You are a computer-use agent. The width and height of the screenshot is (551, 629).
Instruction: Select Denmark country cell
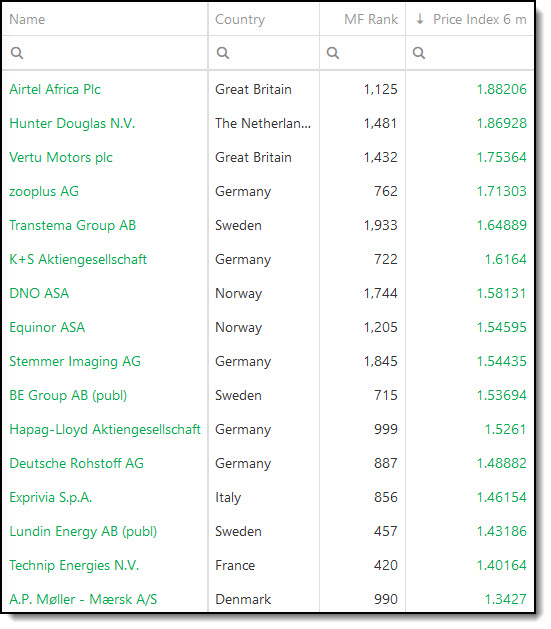243,599
